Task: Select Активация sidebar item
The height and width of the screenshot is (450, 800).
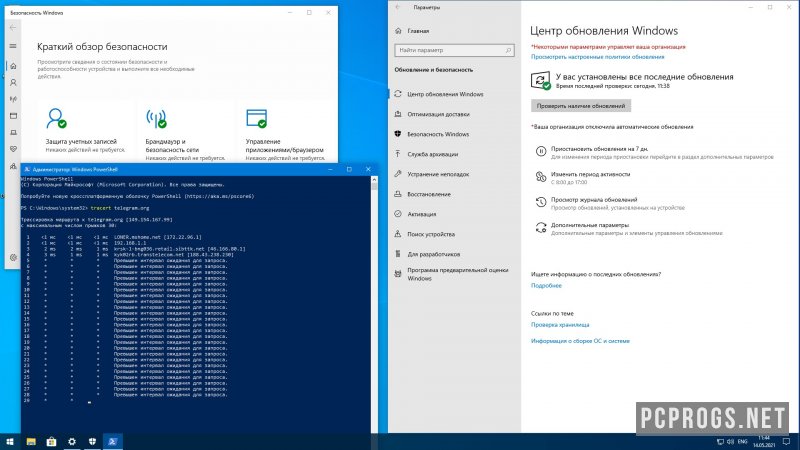Action: coord(454,214)
